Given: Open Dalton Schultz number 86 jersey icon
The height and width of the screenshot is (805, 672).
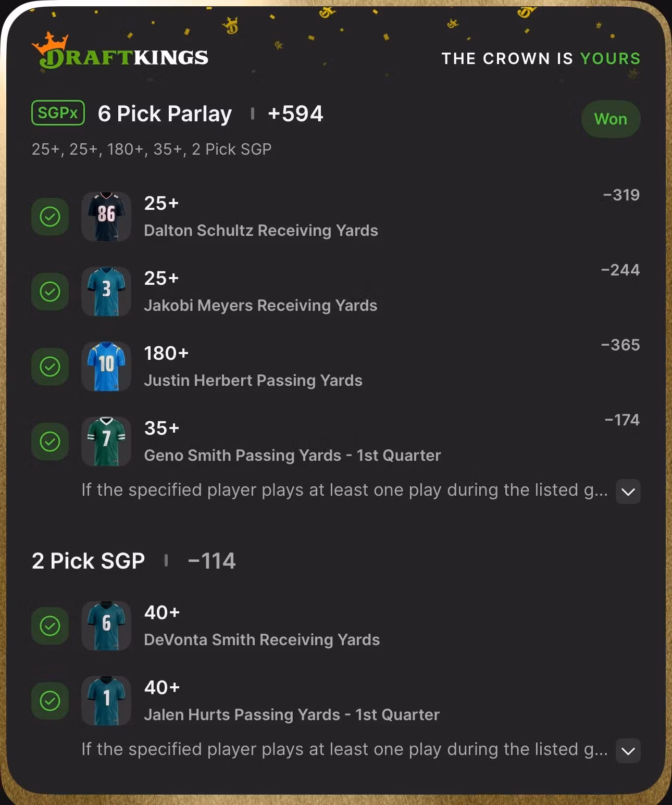Looking at the screenshot, I should pos(106,216).
